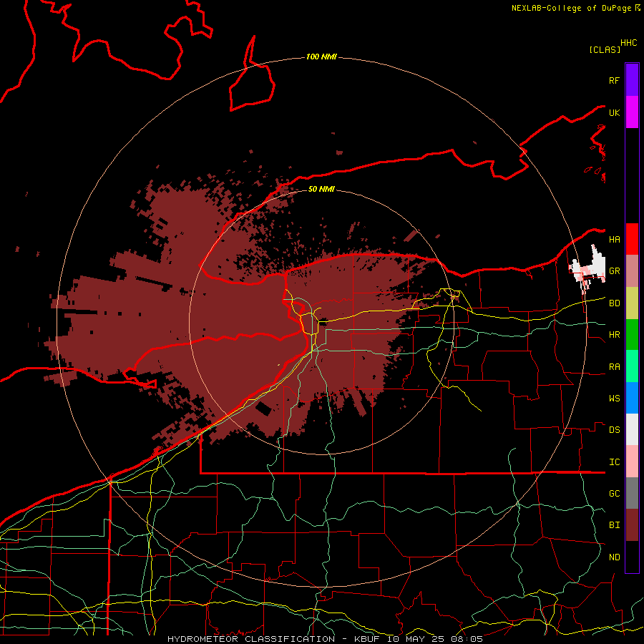Click the RF legend label
Viewport: 644px width, 644px height.
615,80
